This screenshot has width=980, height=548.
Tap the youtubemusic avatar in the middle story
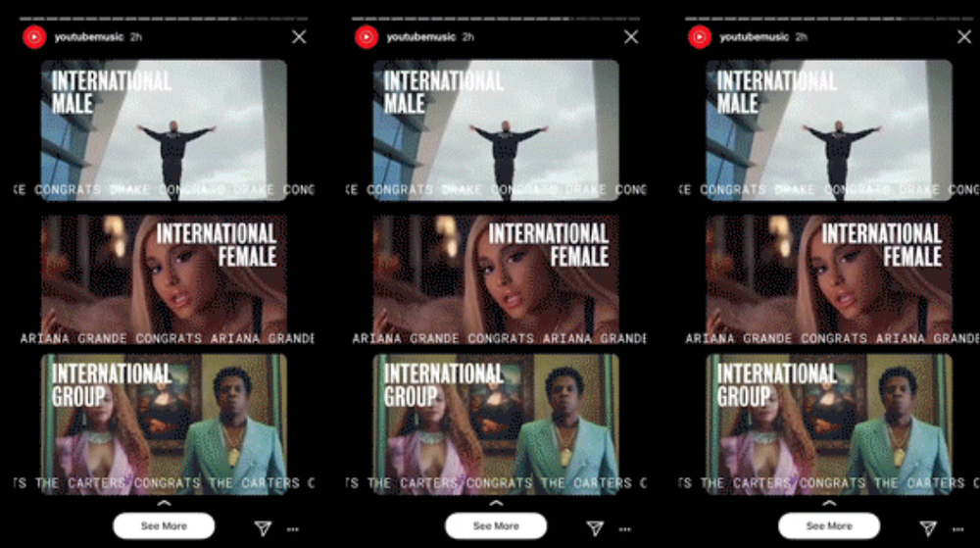click(367, 37)
